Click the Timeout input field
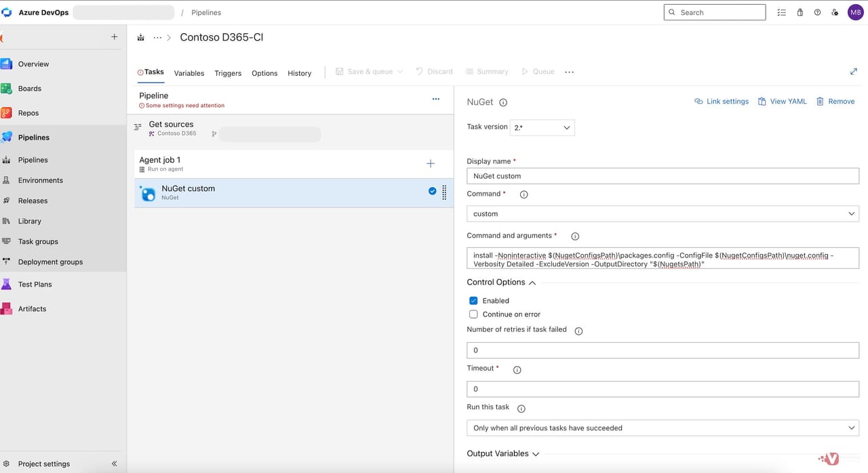868x473 pixels. pos(663,389)
